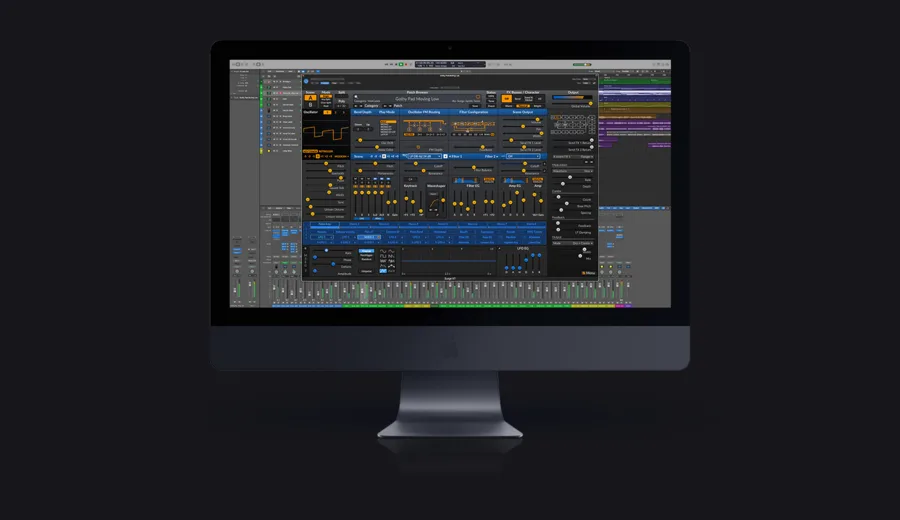
Task: Open the FX Output Mode dropdown
Action: (x=573, y=243)
